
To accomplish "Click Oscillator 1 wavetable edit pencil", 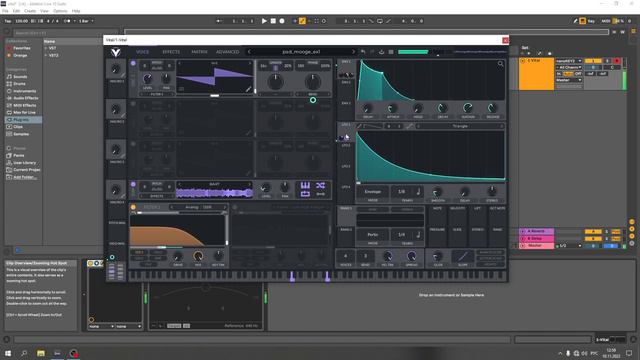I will [x=248, y=89].
